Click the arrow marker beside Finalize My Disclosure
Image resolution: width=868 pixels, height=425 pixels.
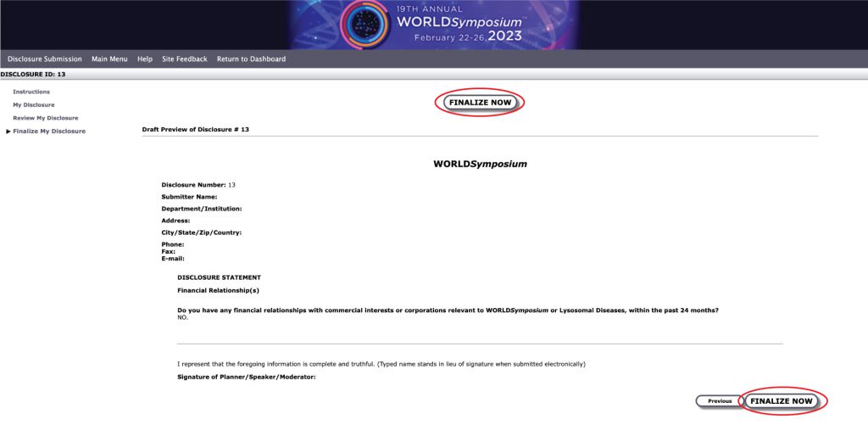(x=8, y=131)
